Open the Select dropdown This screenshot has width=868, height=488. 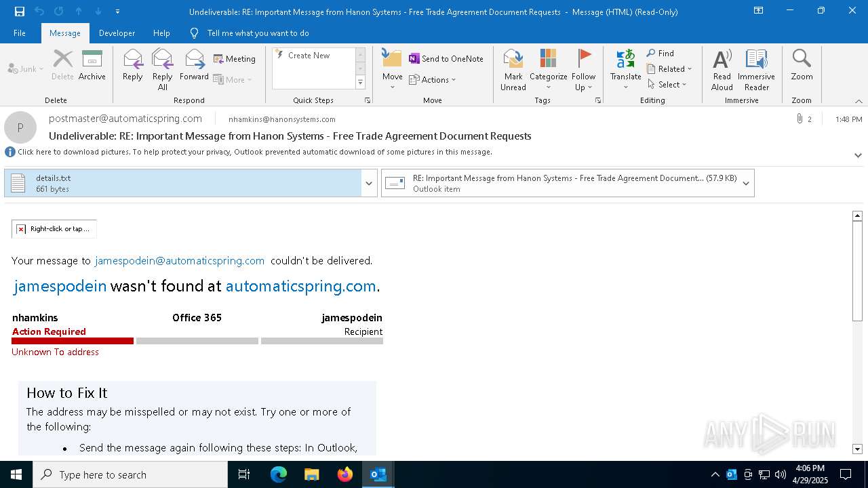tap(667, 84)
